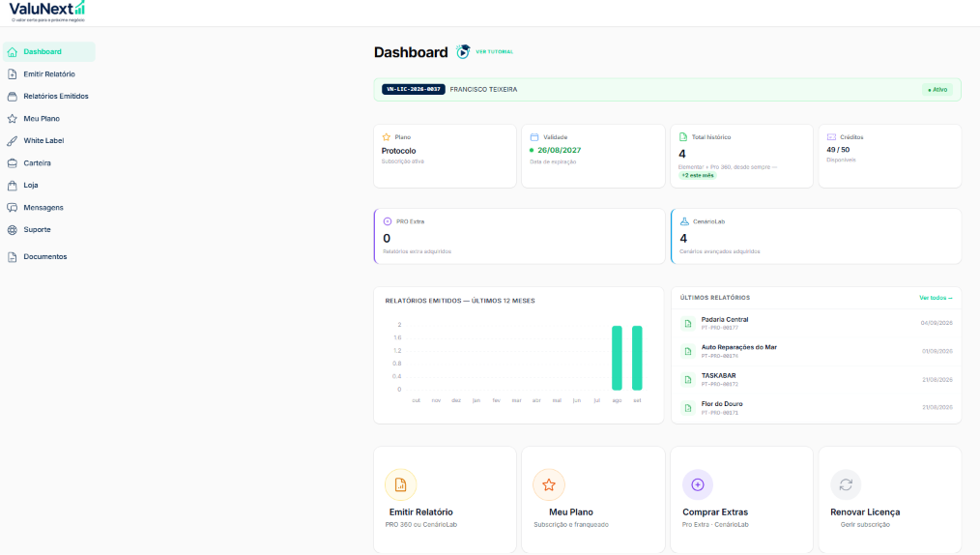This screenshot has height=555, width=980.
Task: Click the 'set' bar in the chart
Action: (x=637, y=358)
